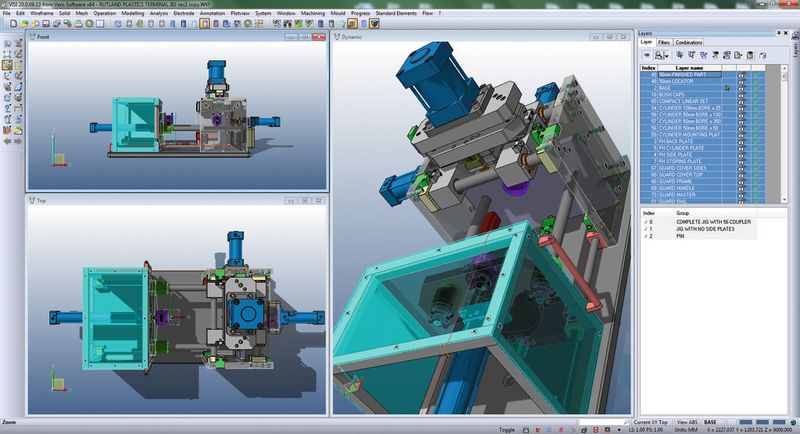Open dropdown arrow beside Layers search icon
The image size is (800, 434).
pyautogui.click(x=666, y=56)
